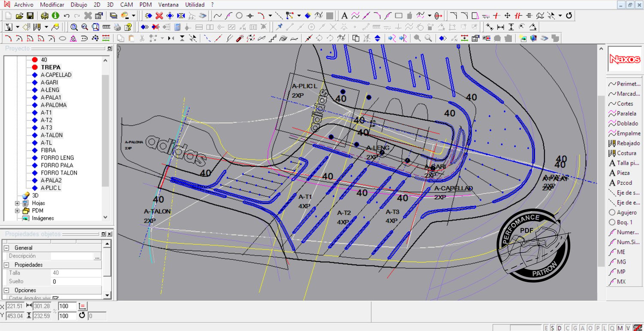This screenshot has width=644, height=331.
Task: Toggle the O status indicator
Action: (x=591, y=328)
